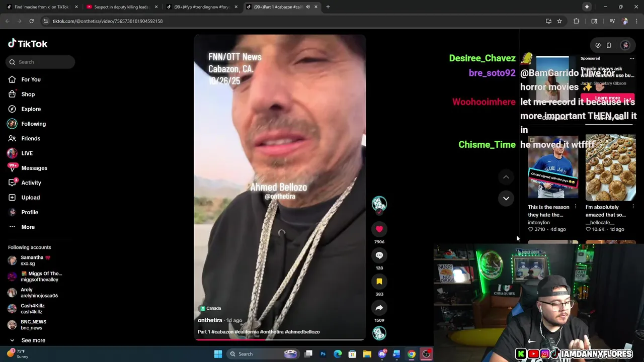The width and height of the screenshot is (644, 362).
Task: Open options for the imtonyfon video
Action: (x=576, y=207)
